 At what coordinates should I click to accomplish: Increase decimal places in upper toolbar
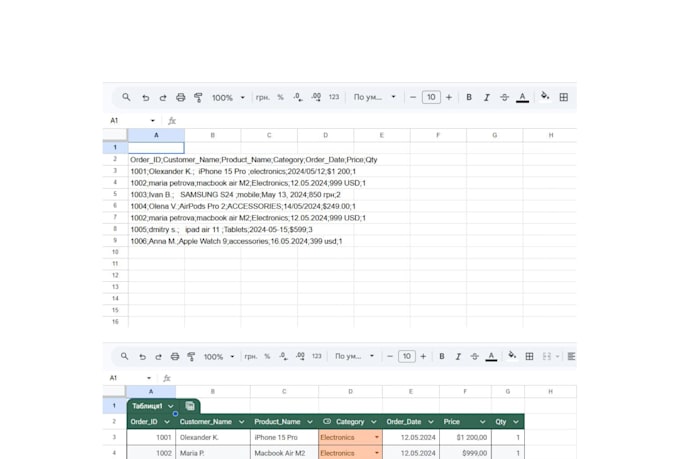click(x=316, y=97)
